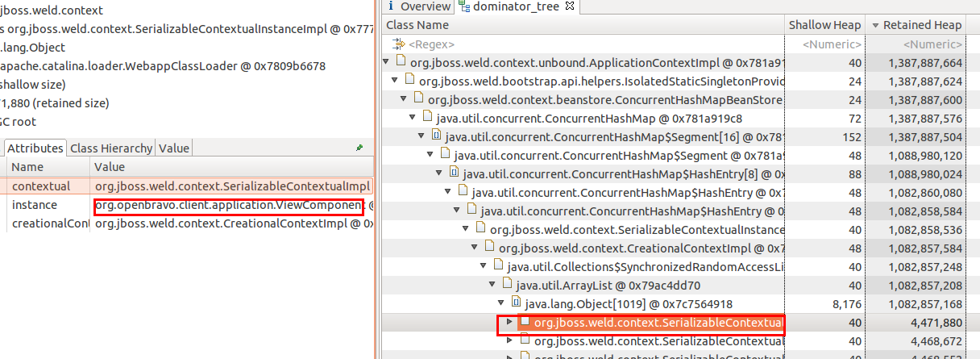
Task: Open the Class Hierarchy tab
Action: [x=110, y=148]
